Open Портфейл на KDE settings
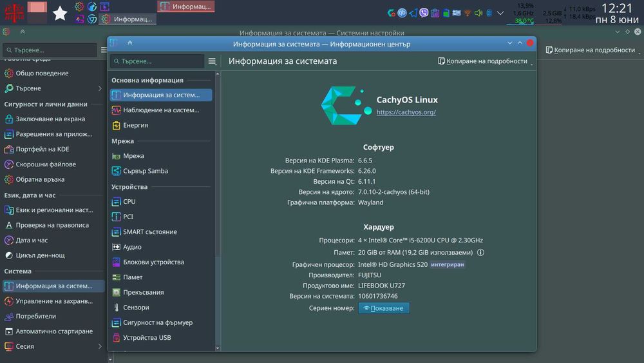Viewport: 644px width, 363px height. coord(53,149)
